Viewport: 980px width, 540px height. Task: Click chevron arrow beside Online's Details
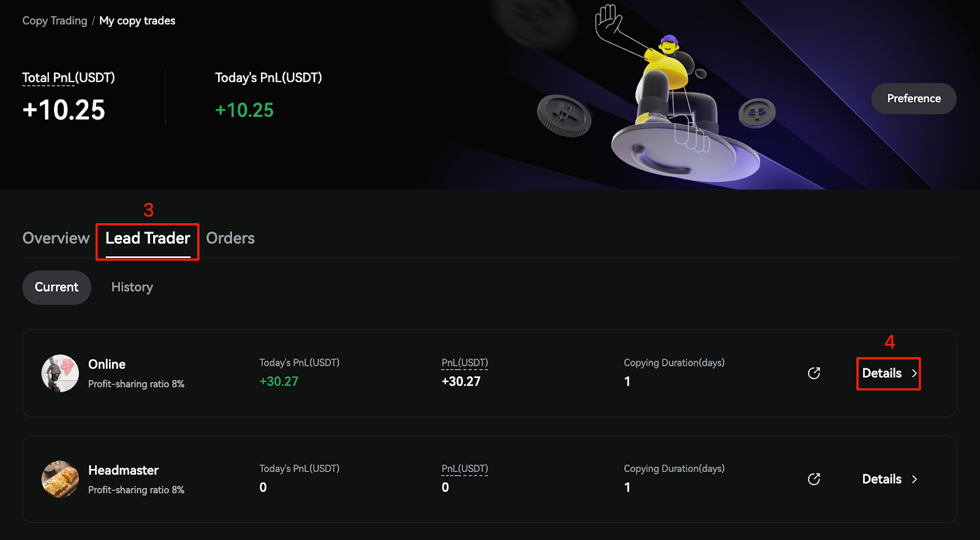pos(914,373)
